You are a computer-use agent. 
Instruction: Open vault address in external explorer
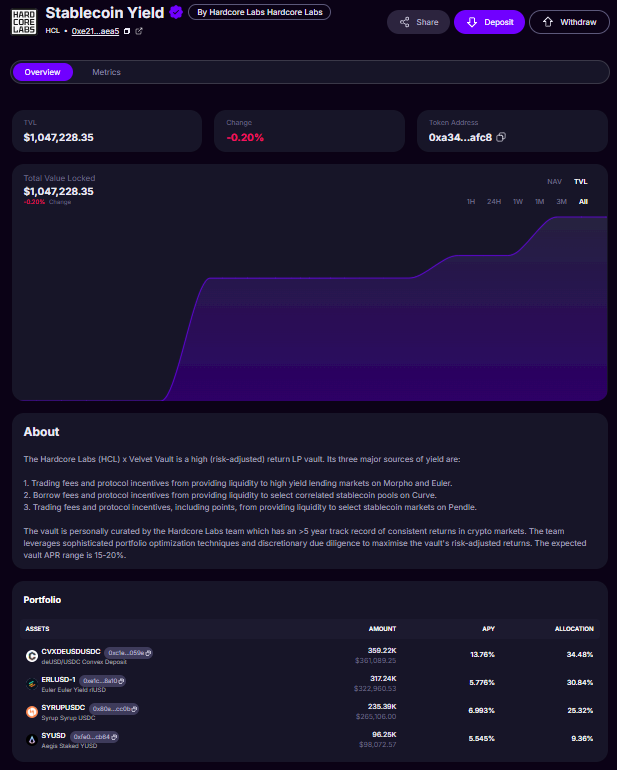point(139,31)
